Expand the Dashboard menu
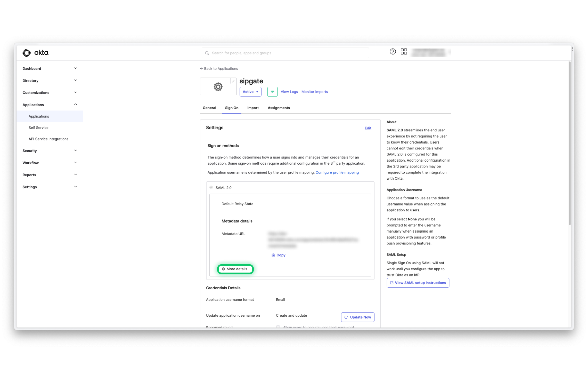Screen dimensions: 588x382 click(x=50, y=68)
